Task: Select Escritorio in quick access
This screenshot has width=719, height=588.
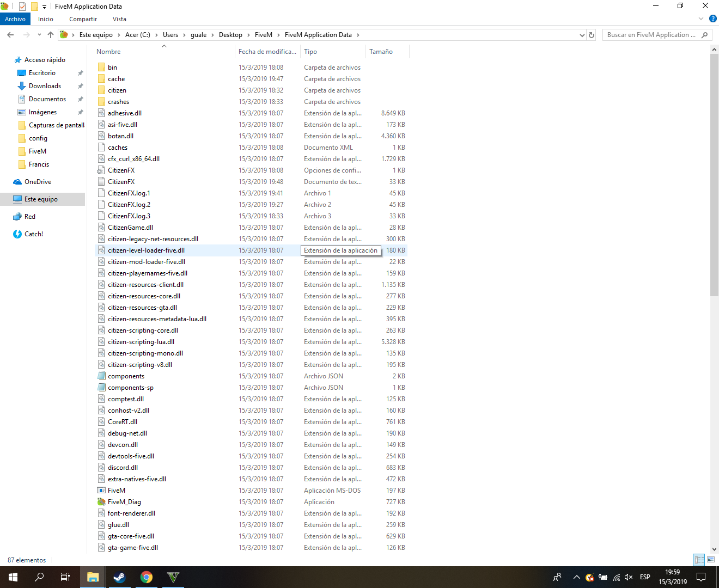Action: coord(42,73)
